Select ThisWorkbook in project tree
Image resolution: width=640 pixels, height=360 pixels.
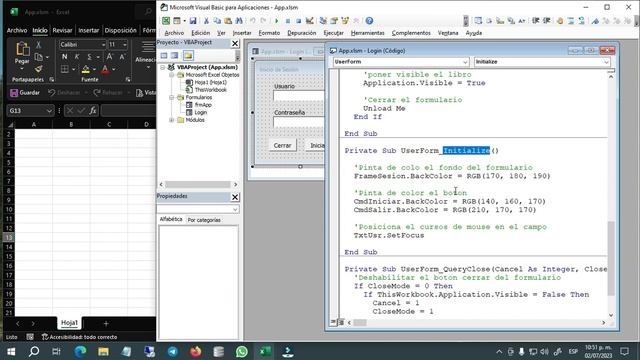(210, 90)
